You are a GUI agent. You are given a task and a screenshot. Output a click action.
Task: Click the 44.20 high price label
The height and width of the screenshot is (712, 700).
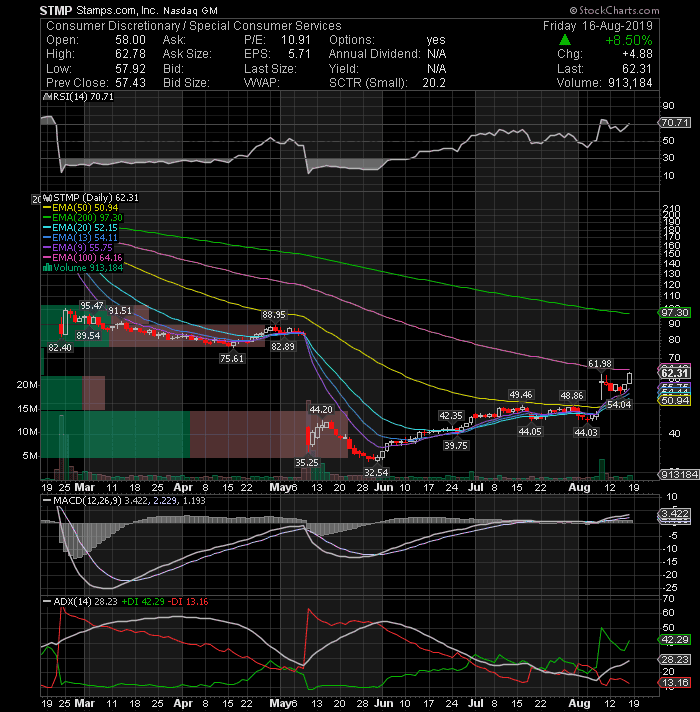321,409
